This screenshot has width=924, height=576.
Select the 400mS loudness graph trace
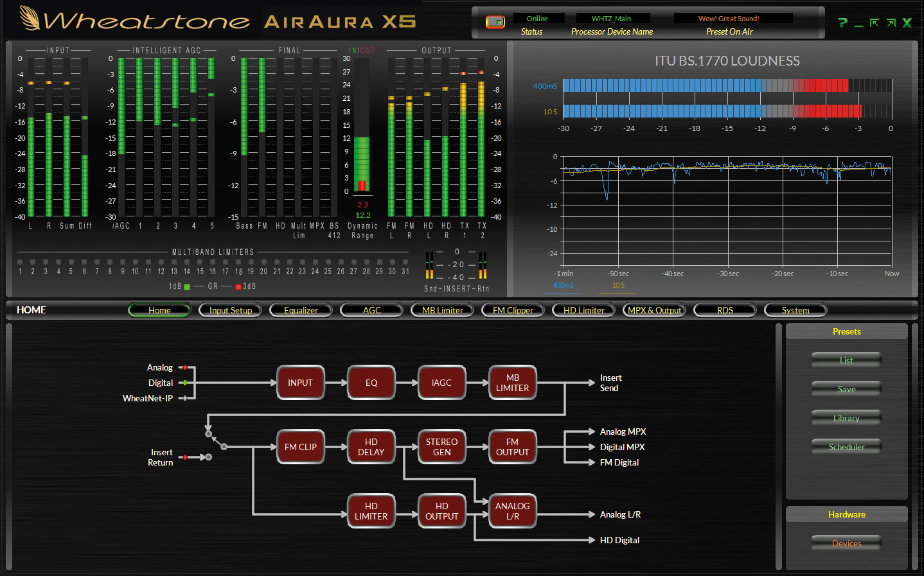point(563,286)
